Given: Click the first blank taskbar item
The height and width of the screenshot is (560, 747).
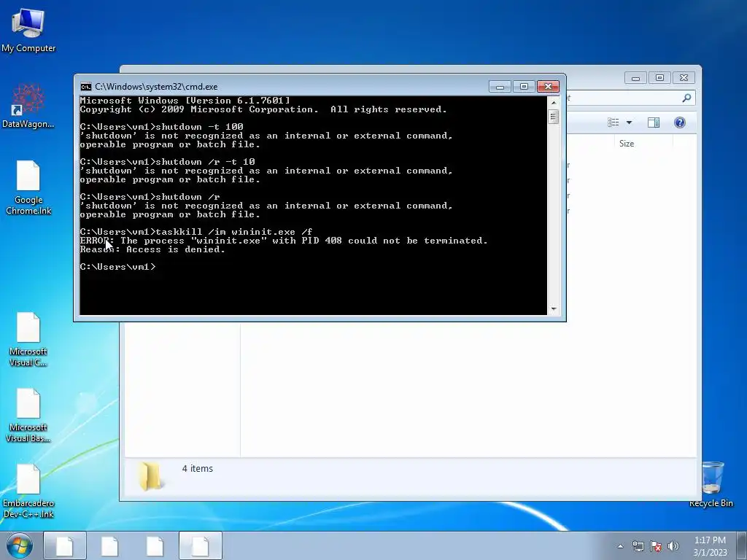Looking at the screenshot, I should (65, 545).
